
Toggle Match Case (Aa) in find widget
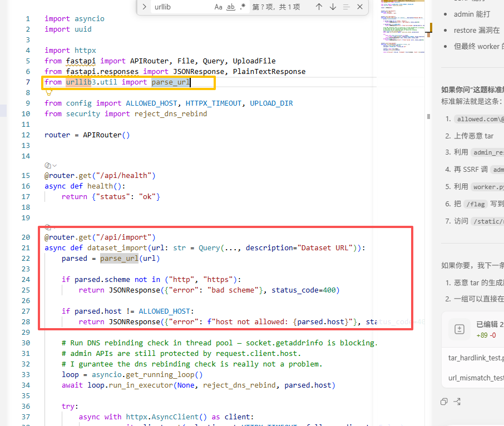point(218,7)
